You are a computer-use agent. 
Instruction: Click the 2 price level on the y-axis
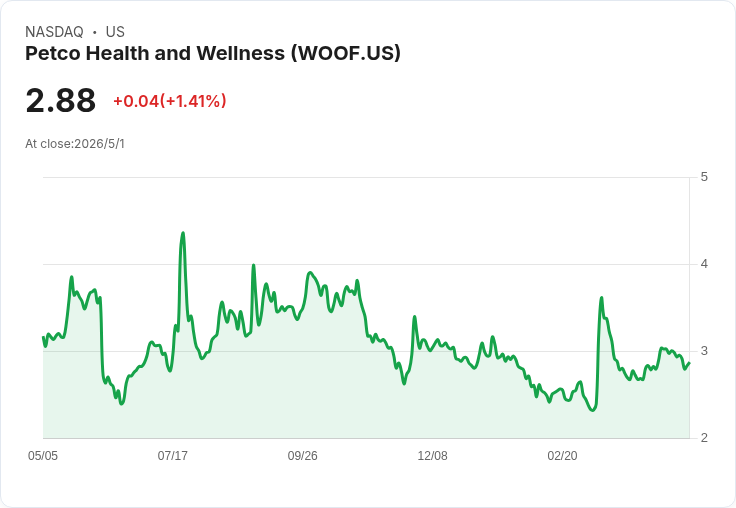coord(704,438)
